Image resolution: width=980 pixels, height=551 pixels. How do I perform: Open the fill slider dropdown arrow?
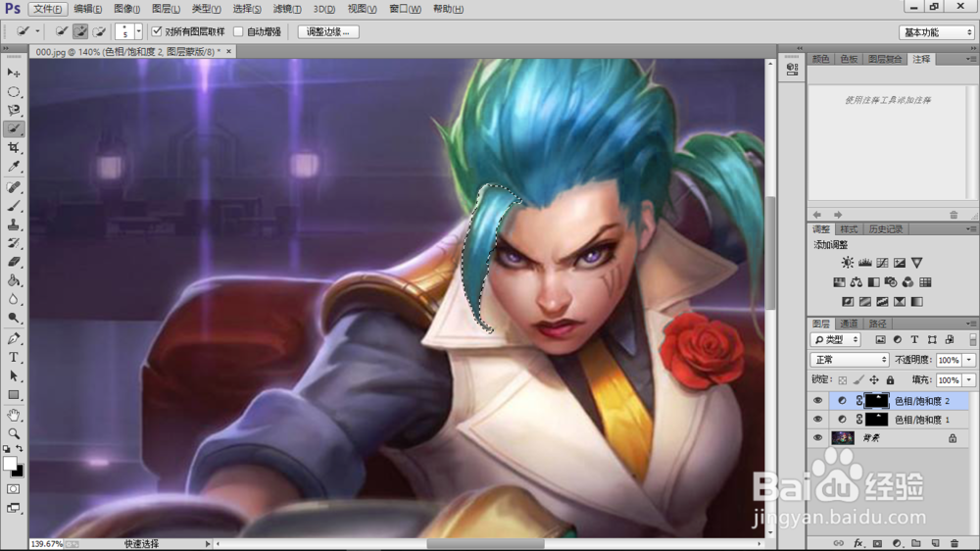pos(969,379)
